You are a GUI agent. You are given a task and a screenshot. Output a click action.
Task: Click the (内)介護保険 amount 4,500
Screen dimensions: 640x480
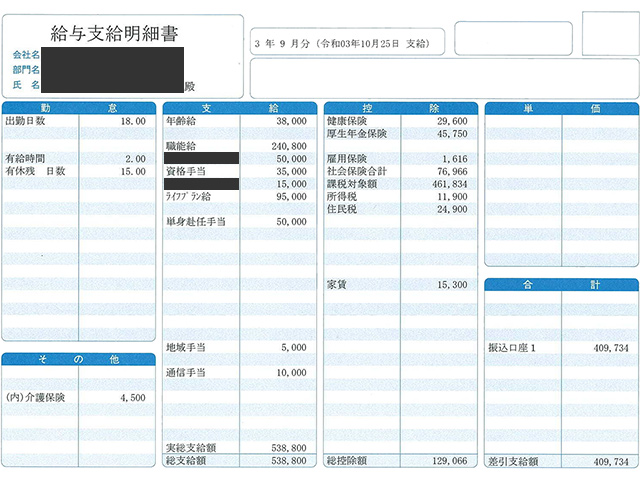(133, 397)
